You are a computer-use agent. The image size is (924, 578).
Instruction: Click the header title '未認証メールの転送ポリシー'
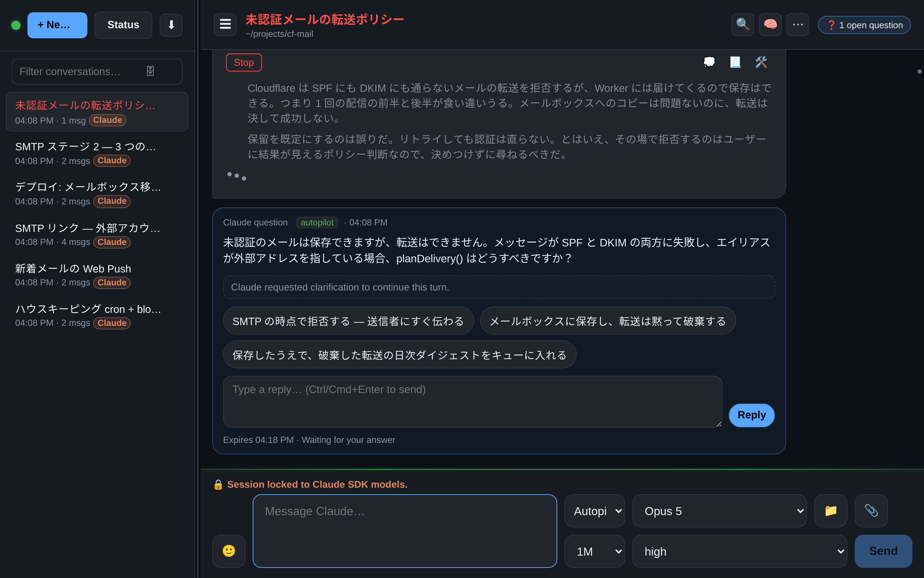click(x=325, y=19)
